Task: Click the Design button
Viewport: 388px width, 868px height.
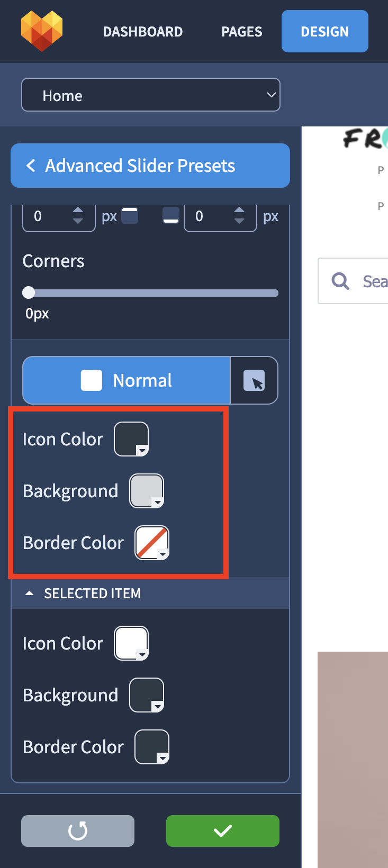Action: coord(324,32)
